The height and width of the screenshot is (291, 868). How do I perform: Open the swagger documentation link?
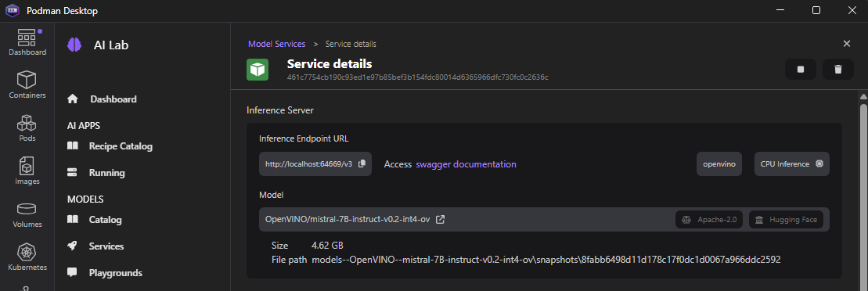[466, 164]
